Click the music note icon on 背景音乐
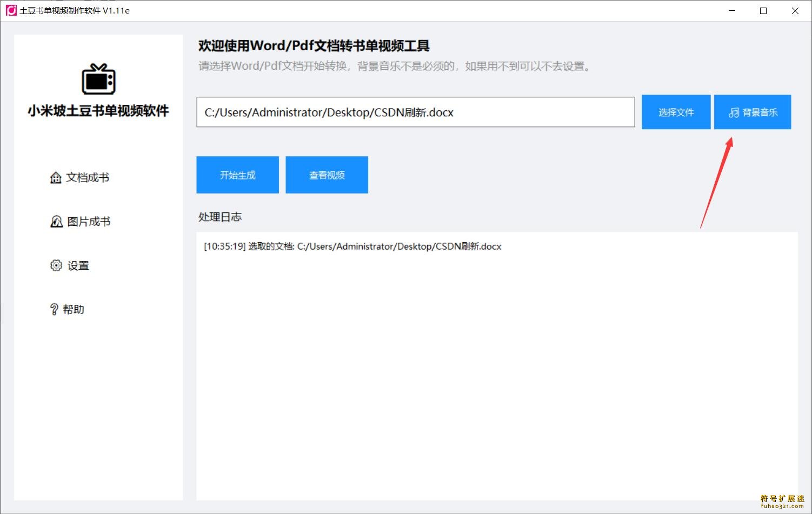This screenshot has width=812, height=514. (734, 112)
